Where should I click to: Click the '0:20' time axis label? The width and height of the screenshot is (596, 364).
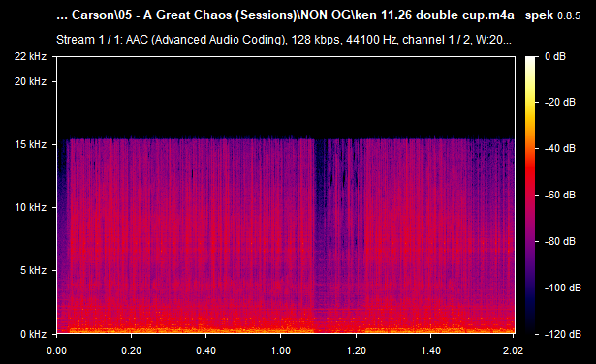point(131,350)
